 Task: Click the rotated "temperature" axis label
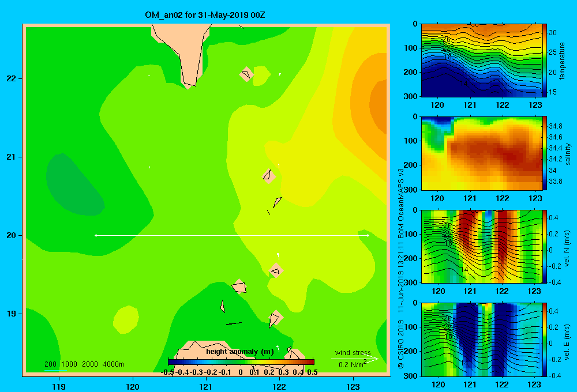click(x=561, y=61)
